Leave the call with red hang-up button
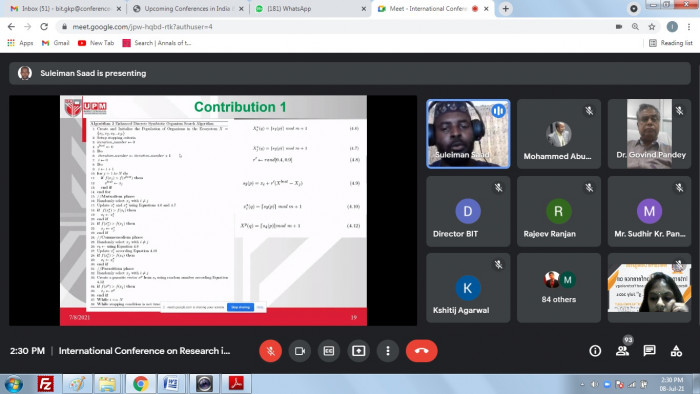 click(421, 351)
